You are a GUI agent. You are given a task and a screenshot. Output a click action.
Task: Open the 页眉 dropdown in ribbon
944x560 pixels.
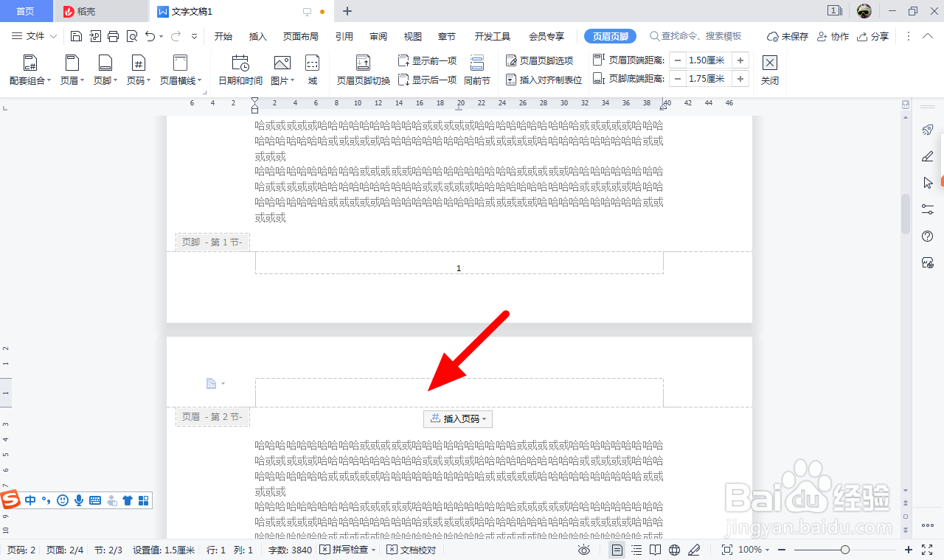pos(72,71)
